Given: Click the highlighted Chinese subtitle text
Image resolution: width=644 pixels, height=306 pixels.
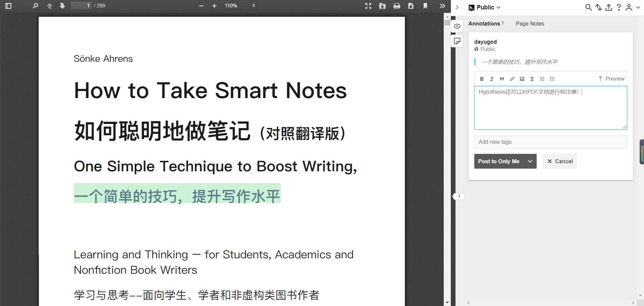Looking at the screenshot, I should coord(177,196).
